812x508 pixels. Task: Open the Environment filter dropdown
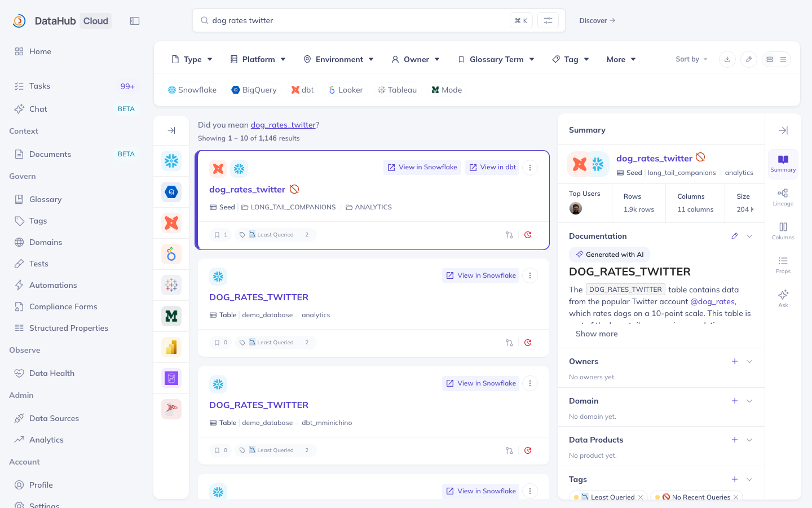coord(339,59)
